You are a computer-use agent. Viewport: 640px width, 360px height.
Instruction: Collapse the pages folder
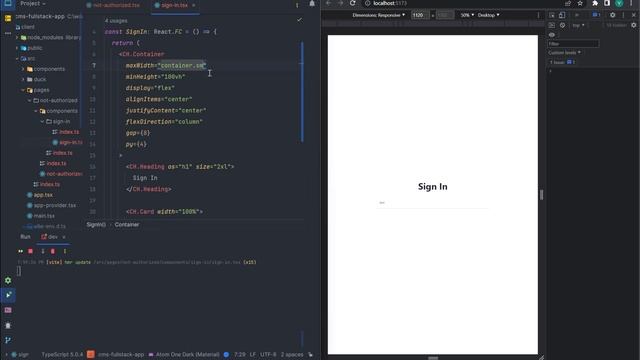tap(23, 90)
